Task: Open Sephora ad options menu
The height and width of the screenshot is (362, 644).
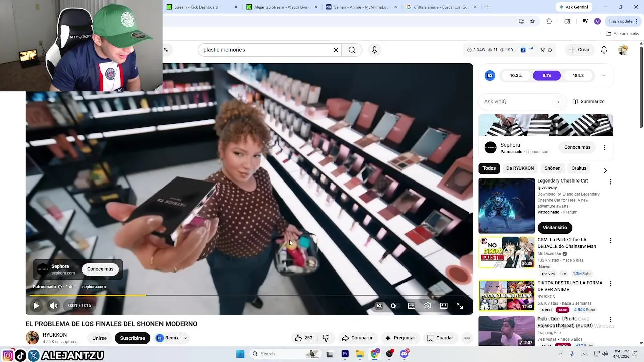Action: [604, 147]
